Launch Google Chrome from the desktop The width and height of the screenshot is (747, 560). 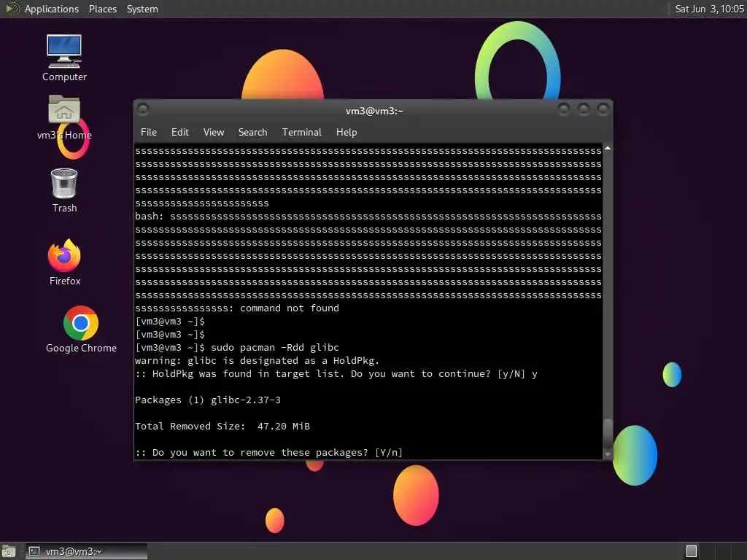(81, 330)
